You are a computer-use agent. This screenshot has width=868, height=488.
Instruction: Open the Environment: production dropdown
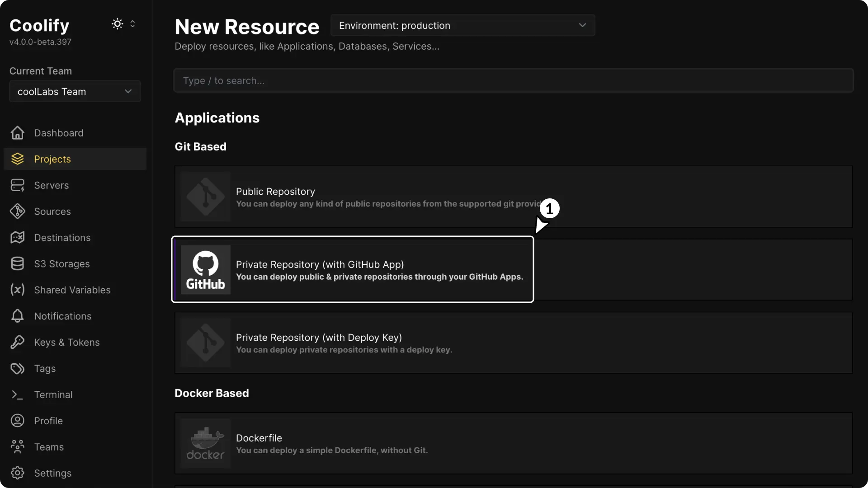click(x=462, y=25)
